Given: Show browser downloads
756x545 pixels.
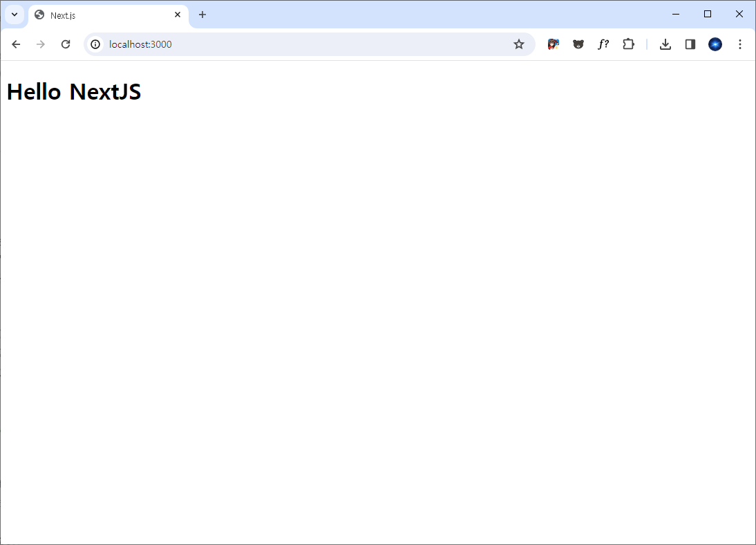Looking at the screenshot, I should pyautogui.click(x=665, y=44).
